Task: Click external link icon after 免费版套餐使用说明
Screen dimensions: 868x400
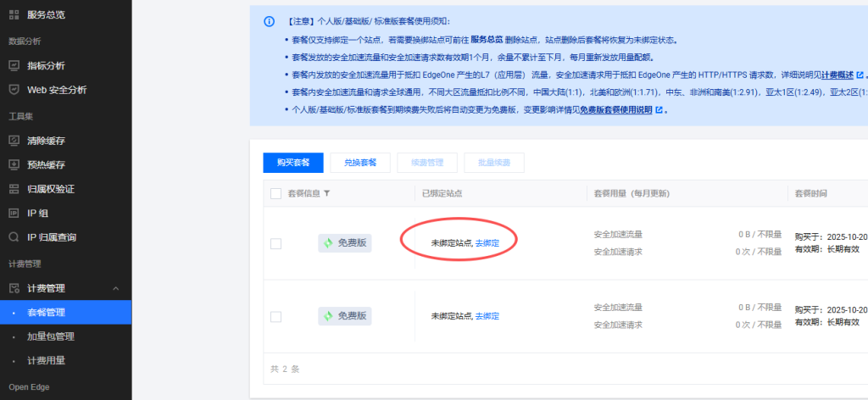Action: [659, 109]
